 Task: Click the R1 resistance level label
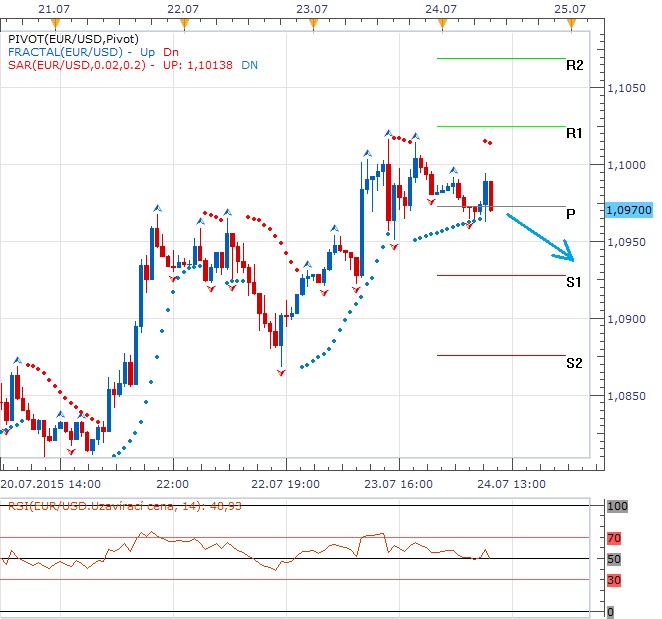pyautogui.click(x=574, y=133)
